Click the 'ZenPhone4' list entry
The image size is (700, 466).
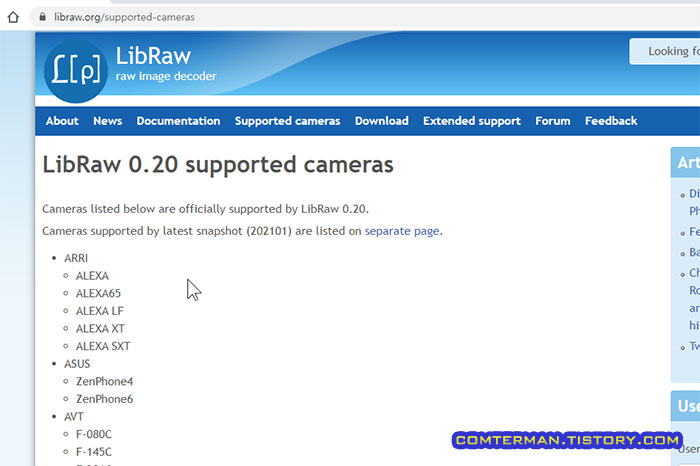tap(104, 382)
